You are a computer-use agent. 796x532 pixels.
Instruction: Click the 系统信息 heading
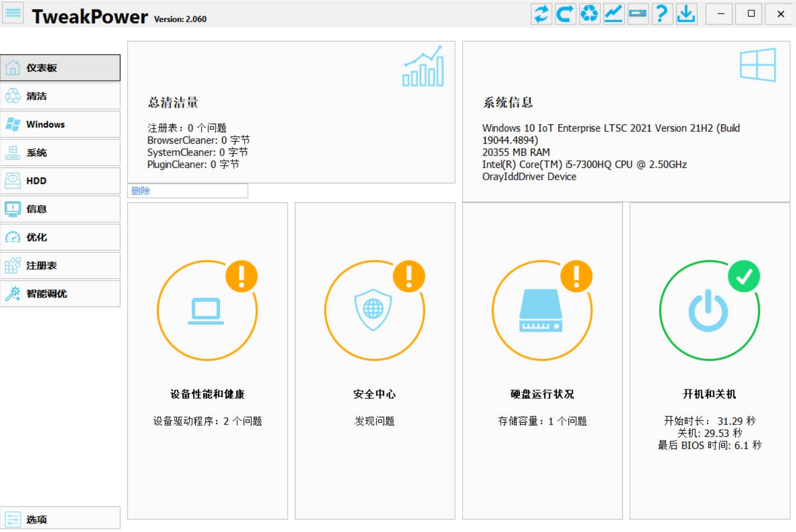[508, 103]
